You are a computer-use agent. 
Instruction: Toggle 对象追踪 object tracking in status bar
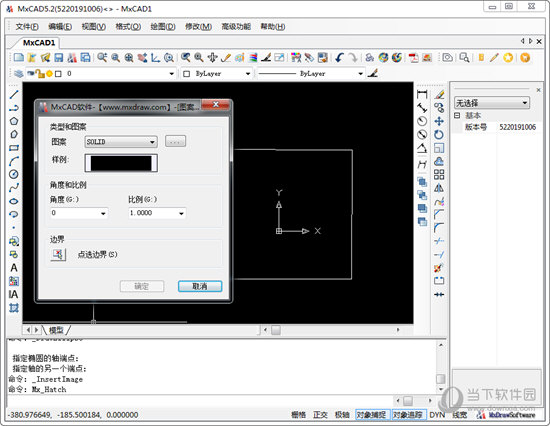click(408, 415)
